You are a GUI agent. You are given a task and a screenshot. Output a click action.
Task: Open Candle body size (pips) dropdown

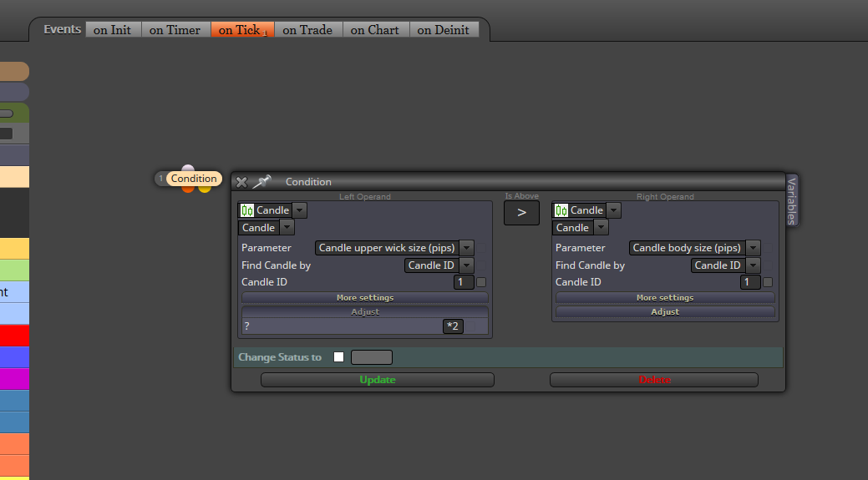click(x=694, y=248)
